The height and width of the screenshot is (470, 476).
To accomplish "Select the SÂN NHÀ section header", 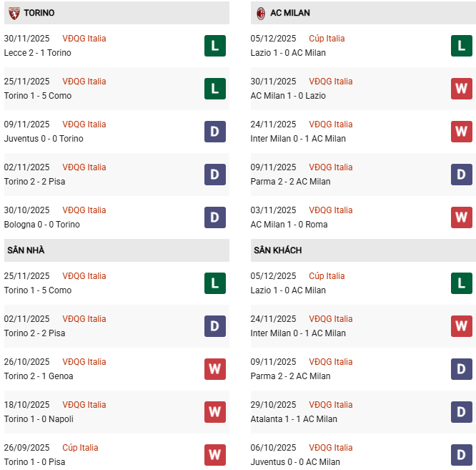I will coord(26,250).
